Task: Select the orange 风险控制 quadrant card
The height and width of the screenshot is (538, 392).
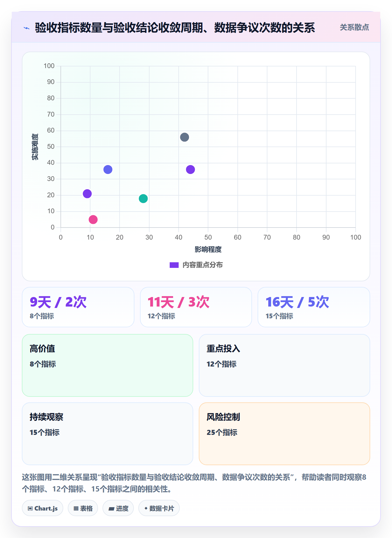Action: tap(284, 434)
